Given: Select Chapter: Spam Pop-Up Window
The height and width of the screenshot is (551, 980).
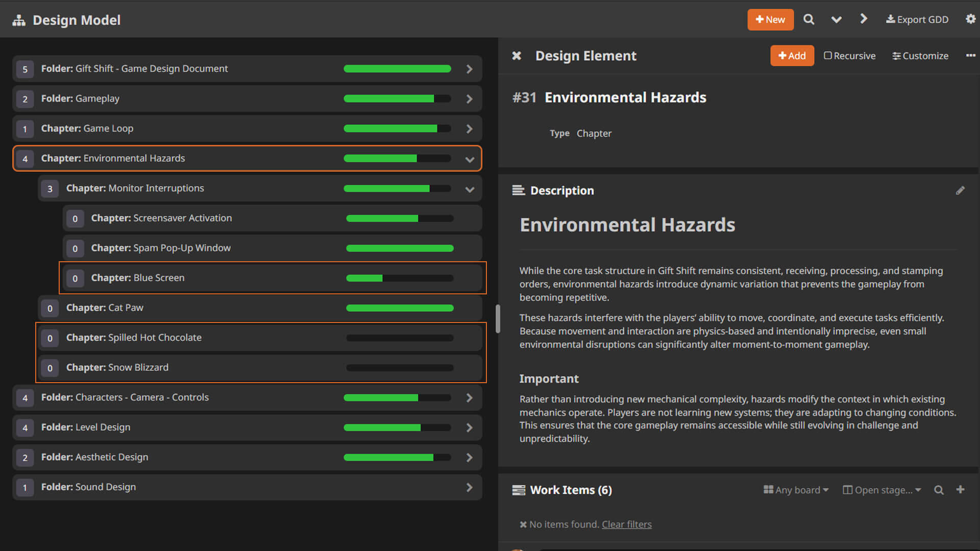Looking at the screenshot, I should point(273,248).
